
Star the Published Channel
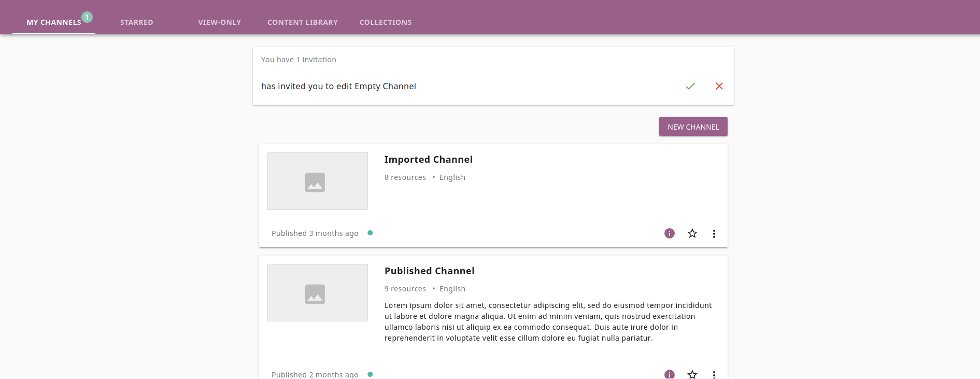(692, 374)
